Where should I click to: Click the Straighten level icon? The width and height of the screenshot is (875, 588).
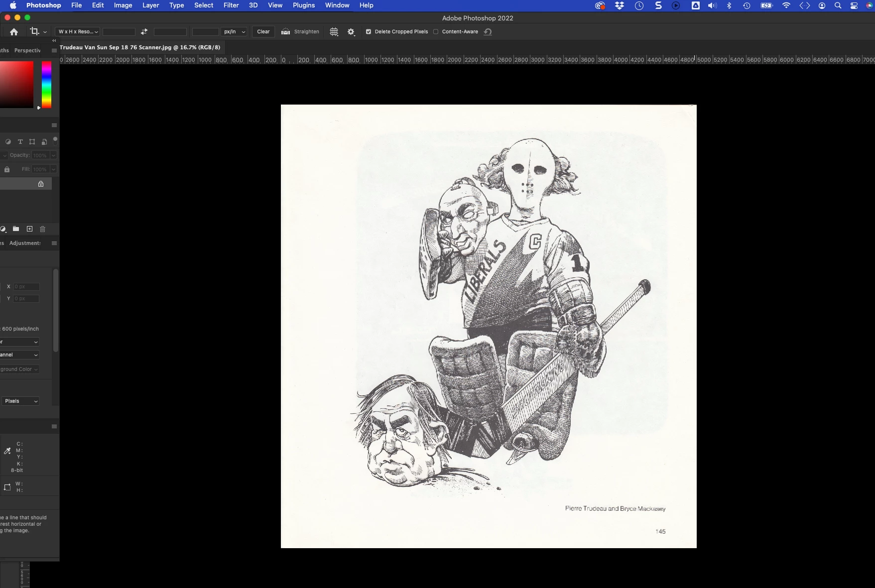click(x=285, y=31)
